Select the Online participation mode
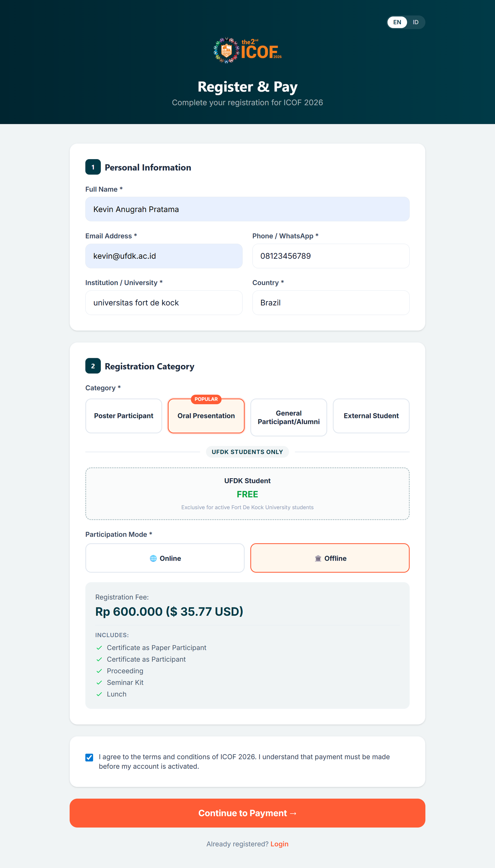 [x=165, y=558]
